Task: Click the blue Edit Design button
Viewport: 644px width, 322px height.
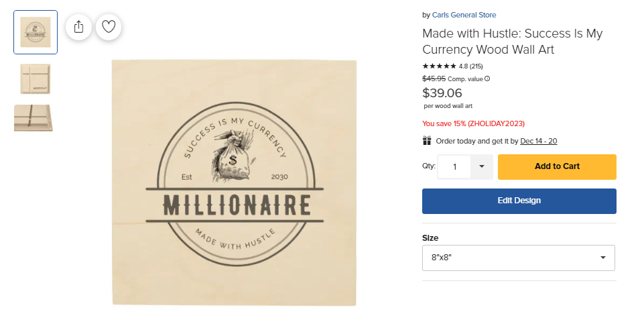Action: 519,201
